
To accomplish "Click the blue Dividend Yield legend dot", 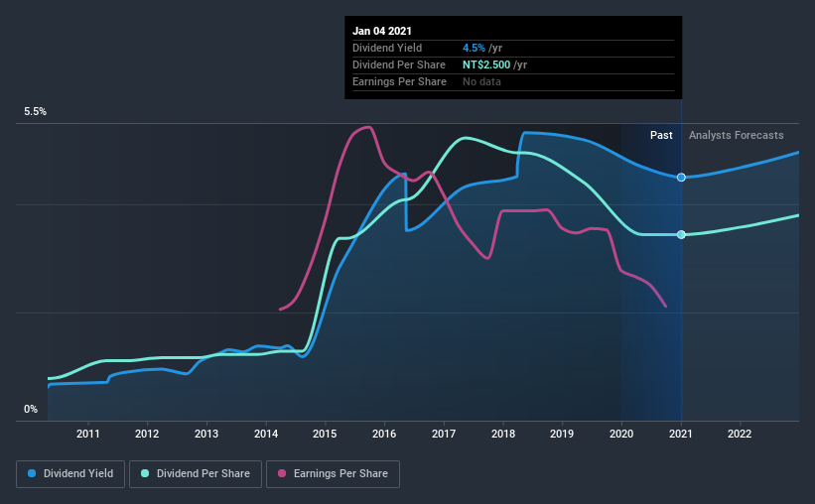I will 32,473.
